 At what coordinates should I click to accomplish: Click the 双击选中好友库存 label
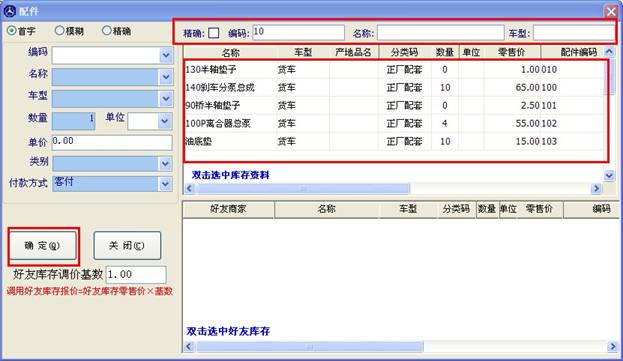[x=228, y=331]
